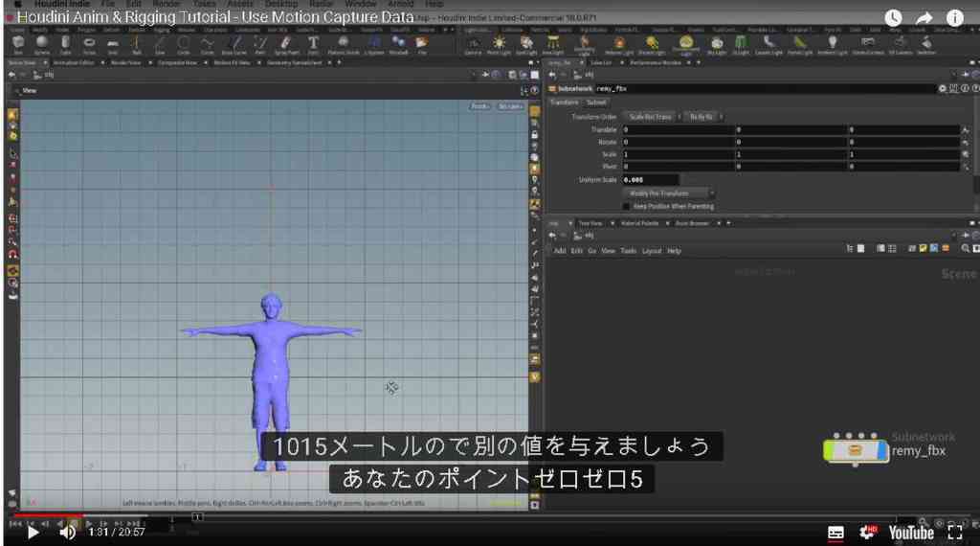This screenshot has width=980, height=546.
Task: Select the L-System shelf tool
Action: (374, 44)
